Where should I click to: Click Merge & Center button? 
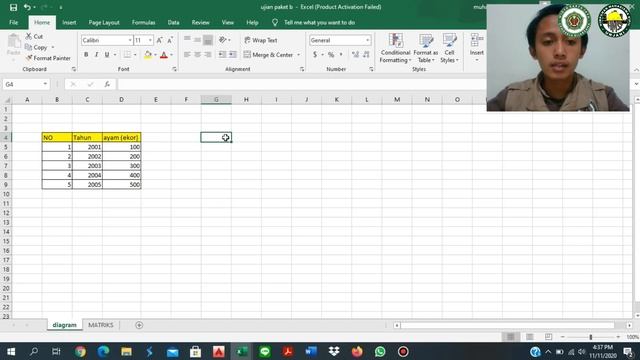[x=268, y=55]
